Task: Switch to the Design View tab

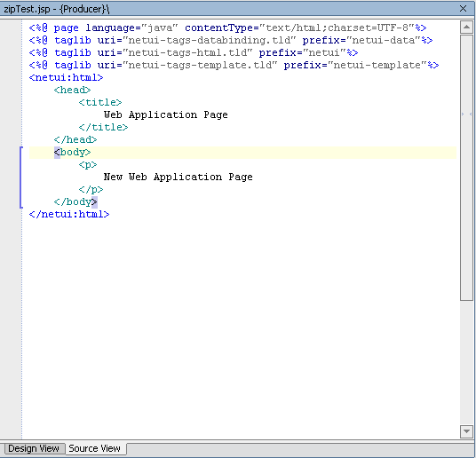Action: [34, 448]
